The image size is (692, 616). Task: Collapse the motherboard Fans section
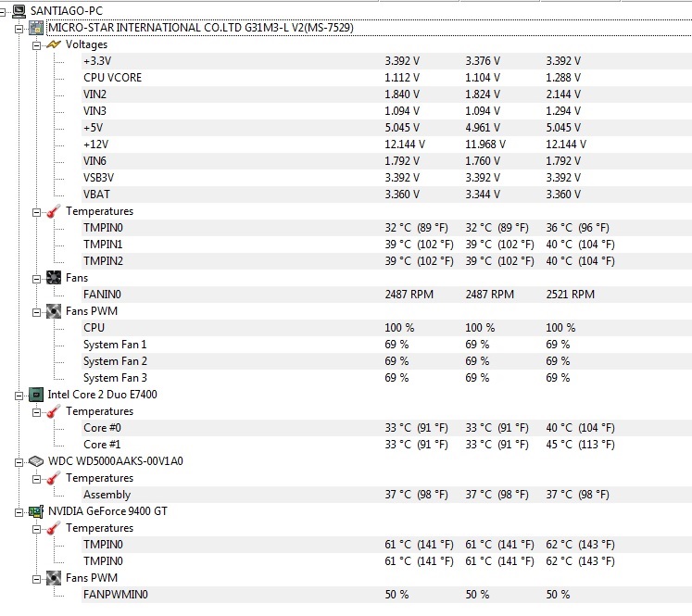pyautogui.click(x=37, y=279)
